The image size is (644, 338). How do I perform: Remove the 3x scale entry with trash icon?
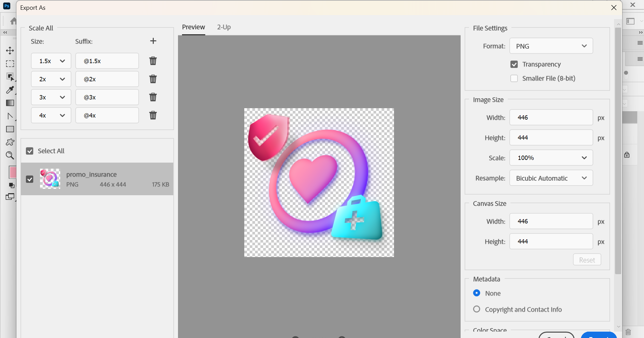(x=153, y=97)
